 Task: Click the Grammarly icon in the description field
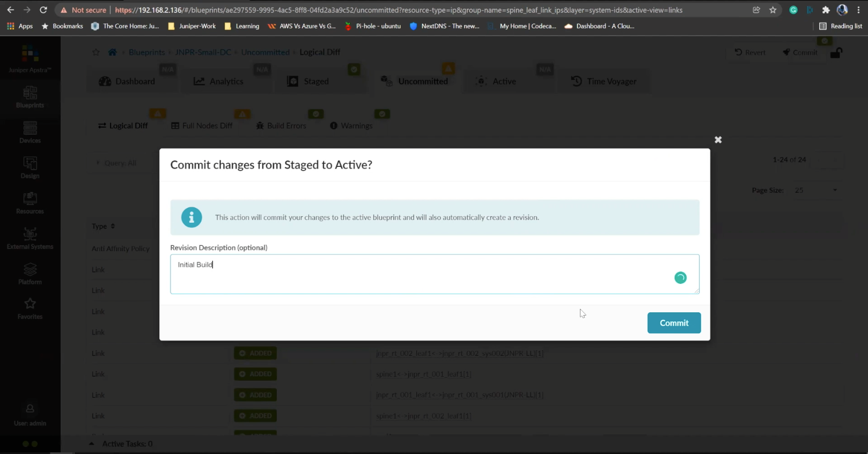click(680, 277)
